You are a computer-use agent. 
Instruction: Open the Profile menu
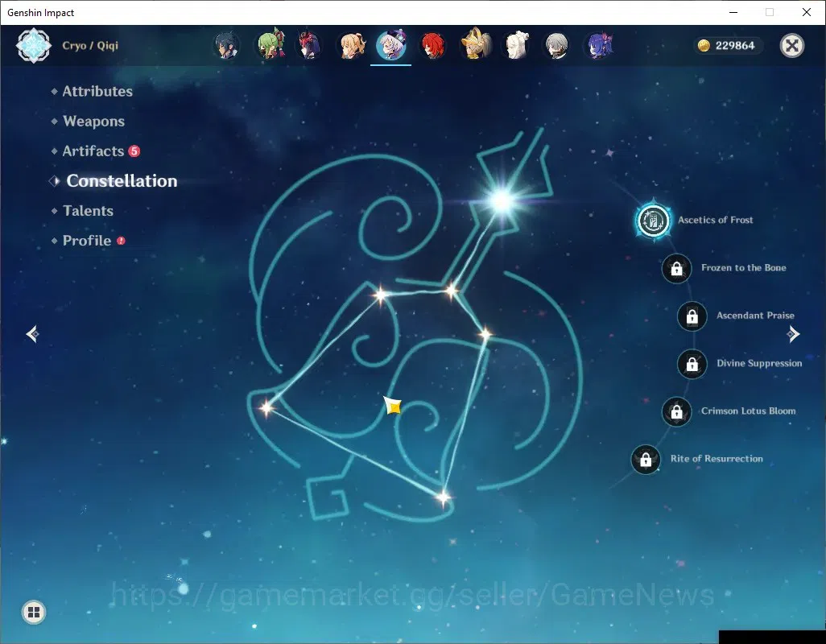point(87,241)
